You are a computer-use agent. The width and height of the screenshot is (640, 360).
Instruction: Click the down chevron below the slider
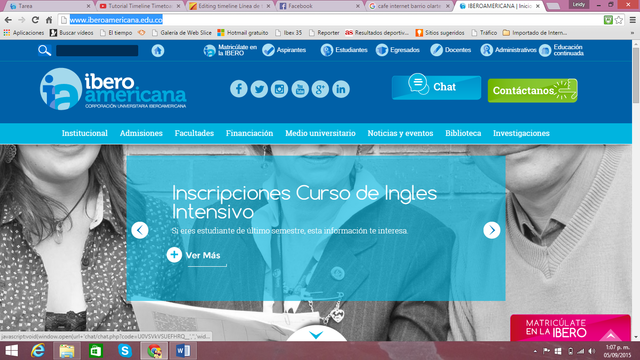[x=316, y=335]
